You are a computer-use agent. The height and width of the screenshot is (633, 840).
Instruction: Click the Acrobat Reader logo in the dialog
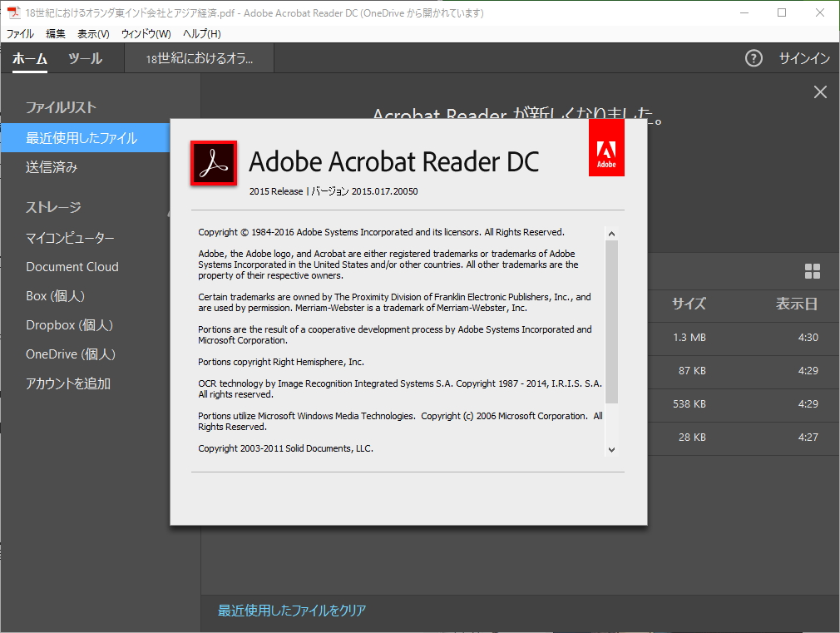tap(213, 161)
